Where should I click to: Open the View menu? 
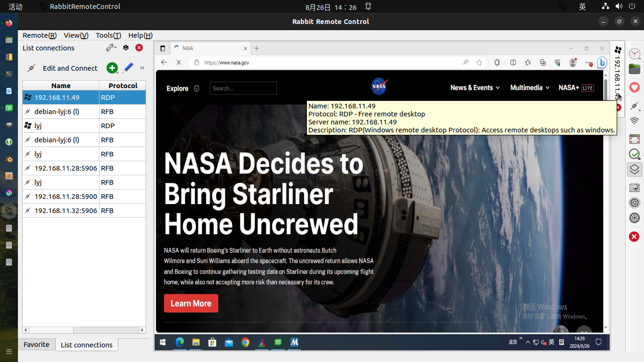click(76, 35)
